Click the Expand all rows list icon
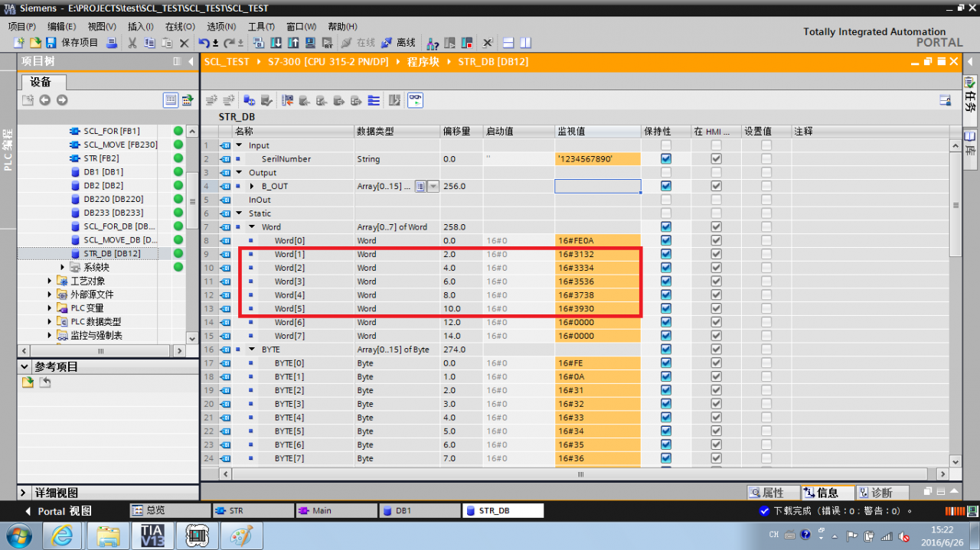Image resolution: width=980 pixels, height=550 pixels. (374, 100)
